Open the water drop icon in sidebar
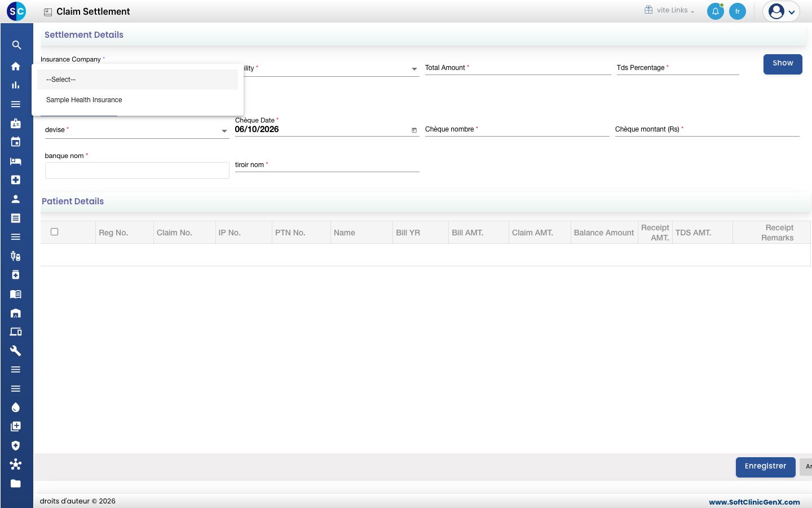812x508 pixels. (16, 408)
